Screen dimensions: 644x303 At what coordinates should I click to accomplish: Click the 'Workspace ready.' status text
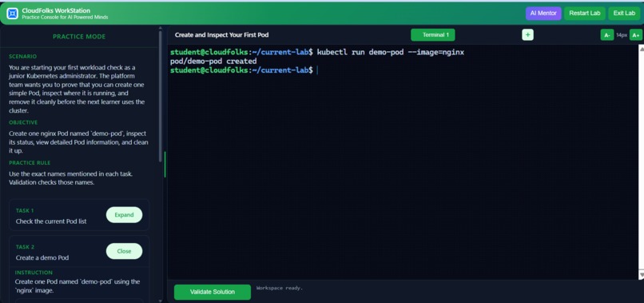pyautogui.click(x=280, y=288)
